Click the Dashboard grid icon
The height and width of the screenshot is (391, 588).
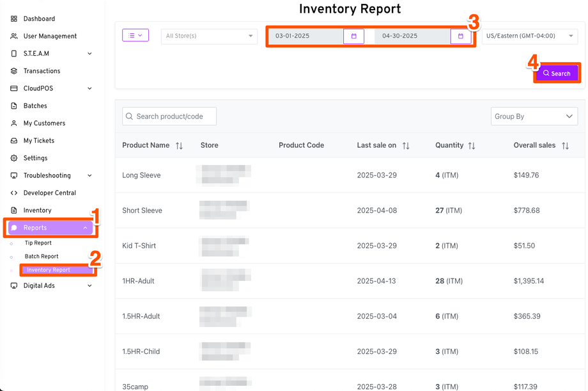point(14,19)
